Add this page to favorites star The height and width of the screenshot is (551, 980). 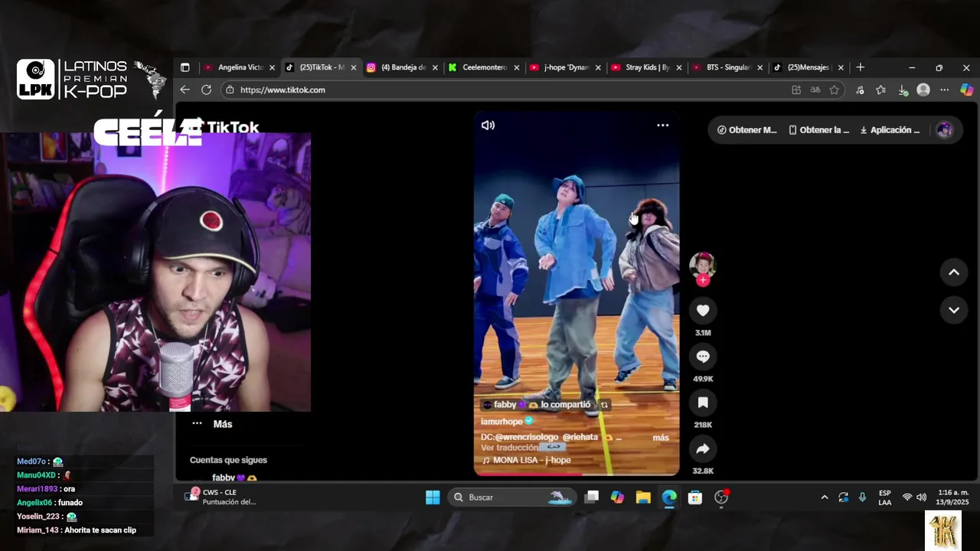pos(835,90)
